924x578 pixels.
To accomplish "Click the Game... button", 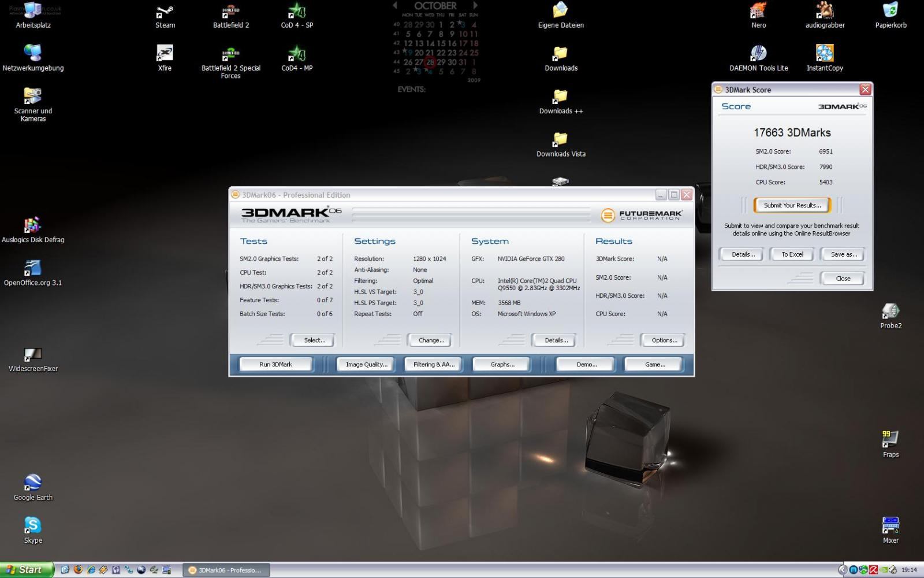I will [654, 364].
